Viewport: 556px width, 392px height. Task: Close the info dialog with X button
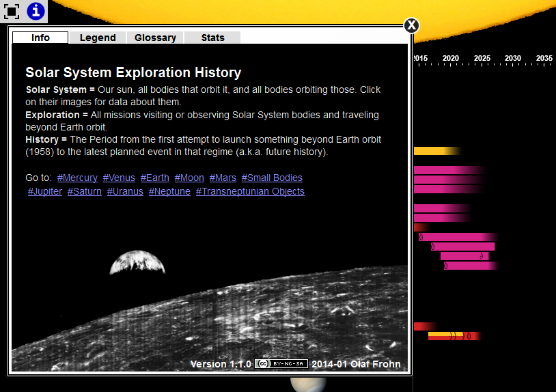point(412,25)
